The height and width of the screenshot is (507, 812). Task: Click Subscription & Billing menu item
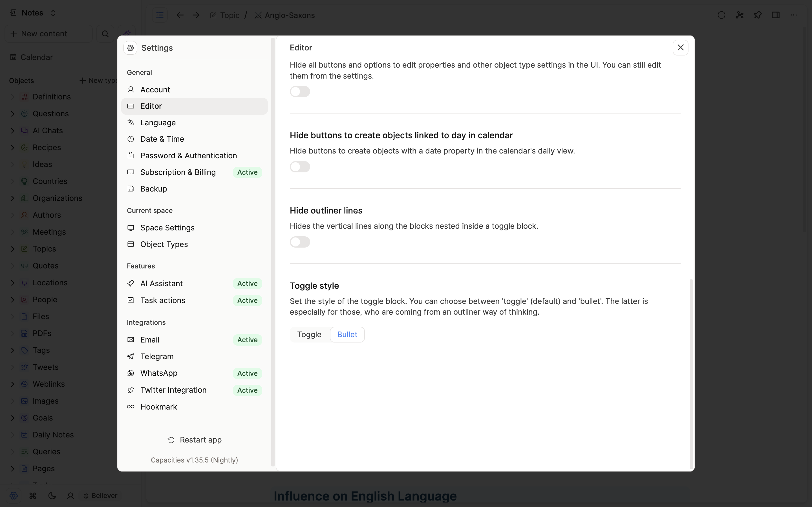click(178, 172)
